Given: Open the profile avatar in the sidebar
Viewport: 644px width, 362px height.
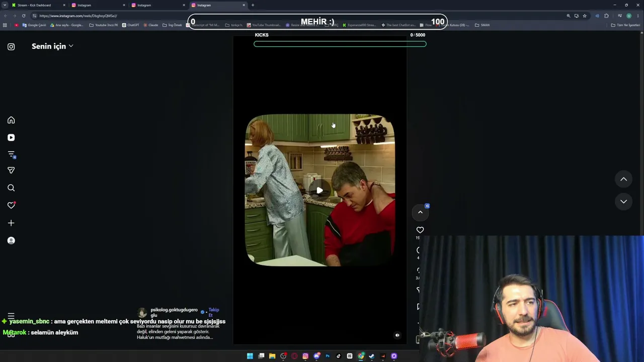Looking at the screenshot, I should tap(11, 240).
